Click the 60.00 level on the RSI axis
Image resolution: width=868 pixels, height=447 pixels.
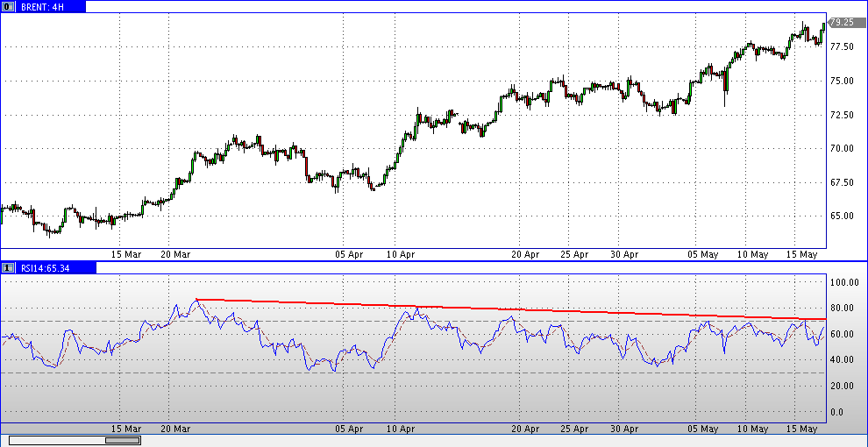(842, 334)
